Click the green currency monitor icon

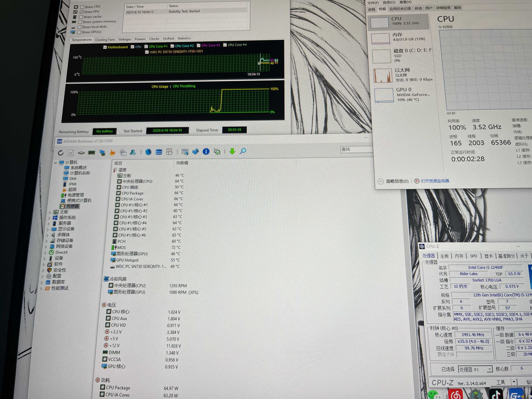217,151
